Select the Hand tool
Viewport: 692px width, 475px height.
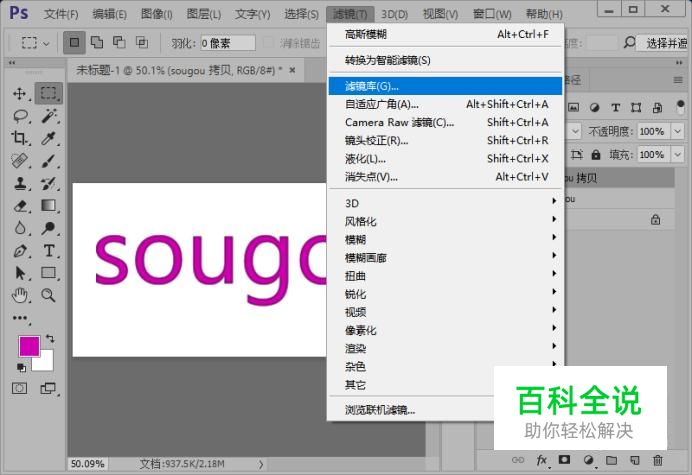click(x=19, y=295)
